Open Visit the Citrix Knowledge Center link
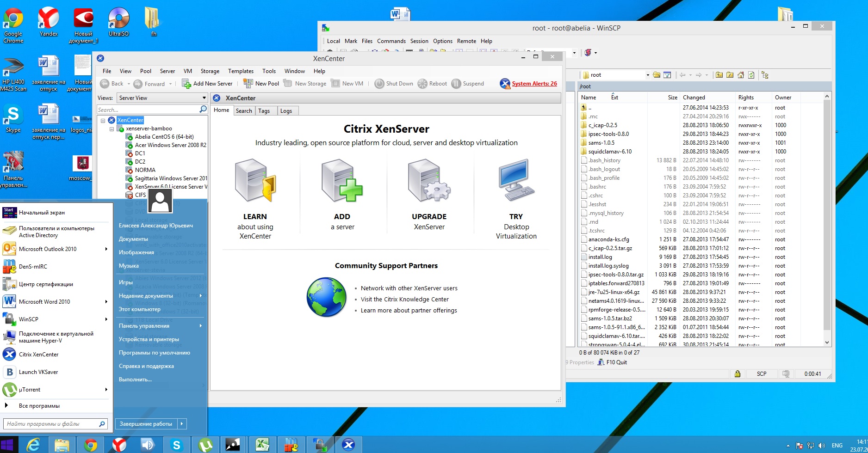The image size is (868, 453). [405, 299]
